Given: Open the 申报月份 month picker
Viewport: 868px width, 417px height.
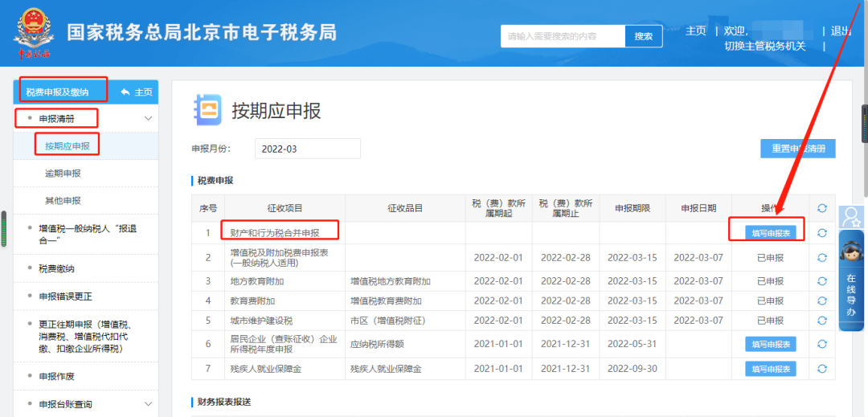Looking at the screenshot, I should tap(307, 149).
